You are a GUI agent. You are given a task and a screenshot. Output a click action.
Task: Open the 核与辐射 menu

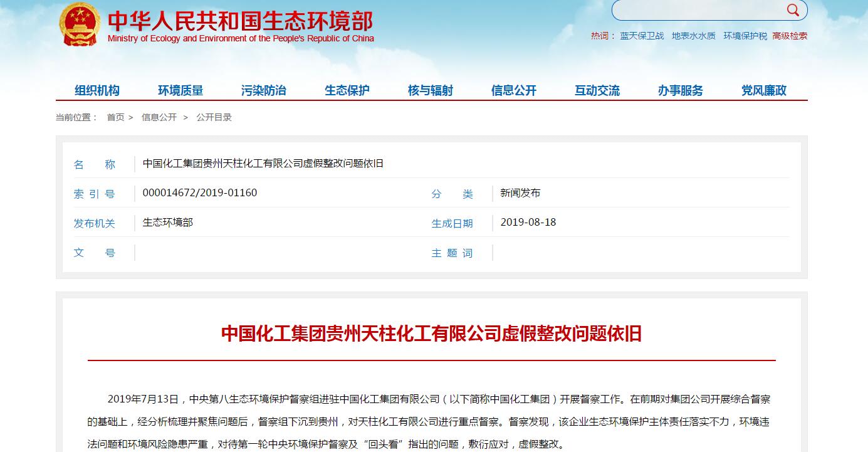431,90
